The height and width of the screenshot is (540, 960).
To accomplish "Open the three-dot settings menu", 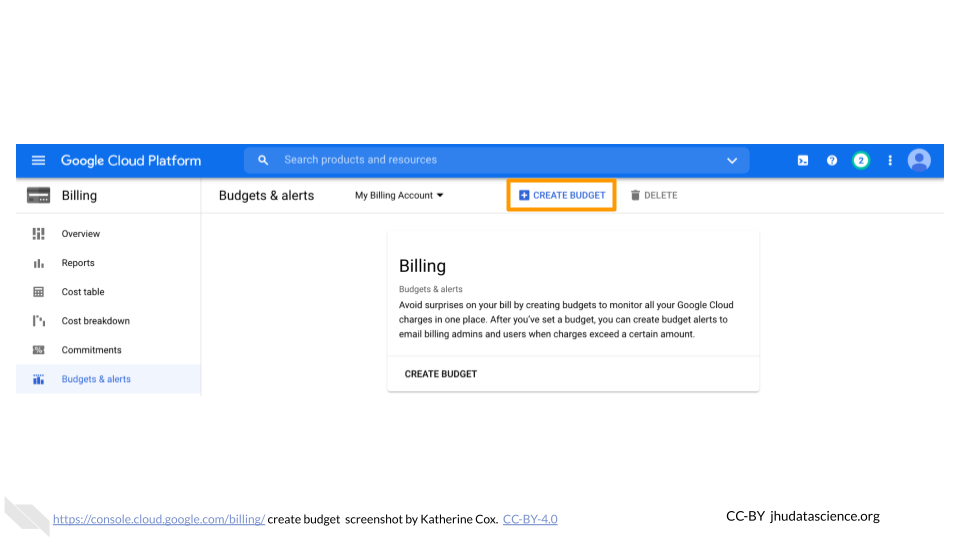I will click(890, 160).
